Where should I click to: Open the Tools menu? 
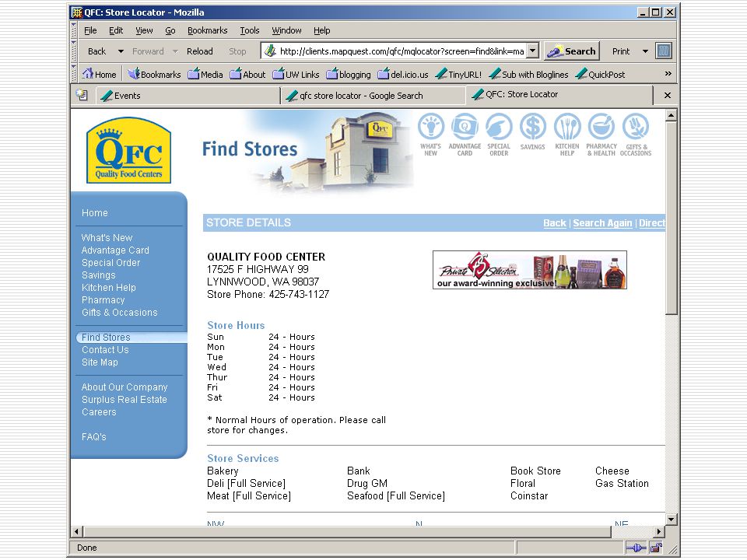pyautogui.click(x=249, y=30)
